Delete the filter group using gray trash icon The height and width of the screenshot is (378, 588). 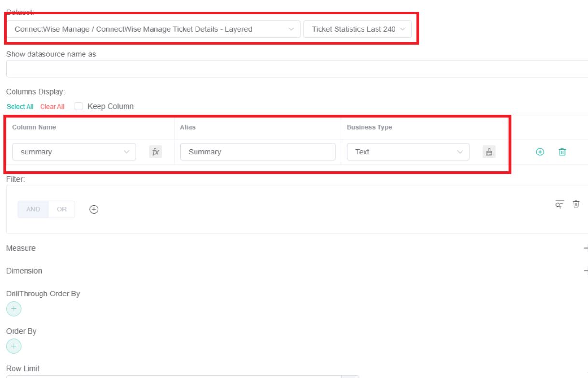575,204
